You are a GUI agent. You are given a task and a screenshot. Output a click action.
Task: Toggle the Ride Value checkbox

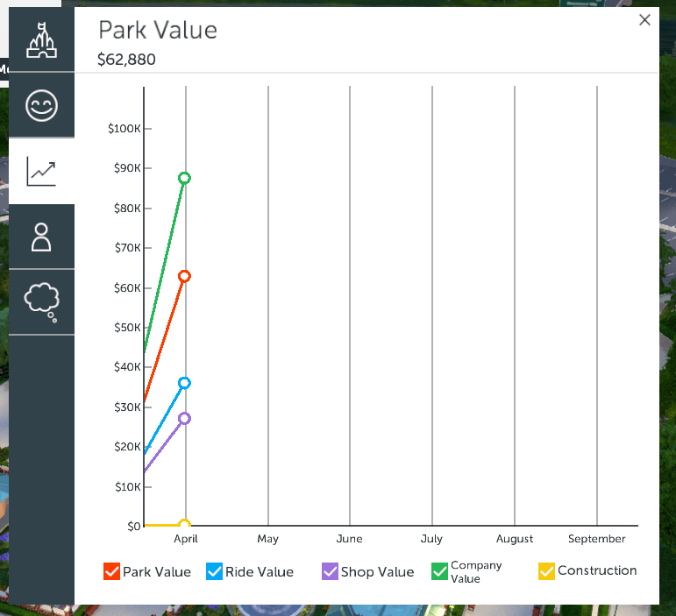point(215,571)
